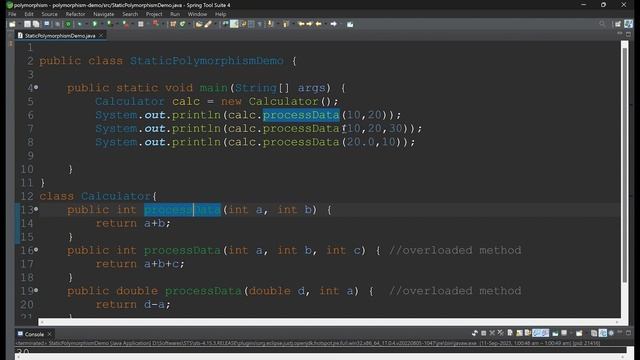This screenshot has width=640, height=360.
Task: Click Remove All Terminated Launches icon
Action: pos(500,333)
